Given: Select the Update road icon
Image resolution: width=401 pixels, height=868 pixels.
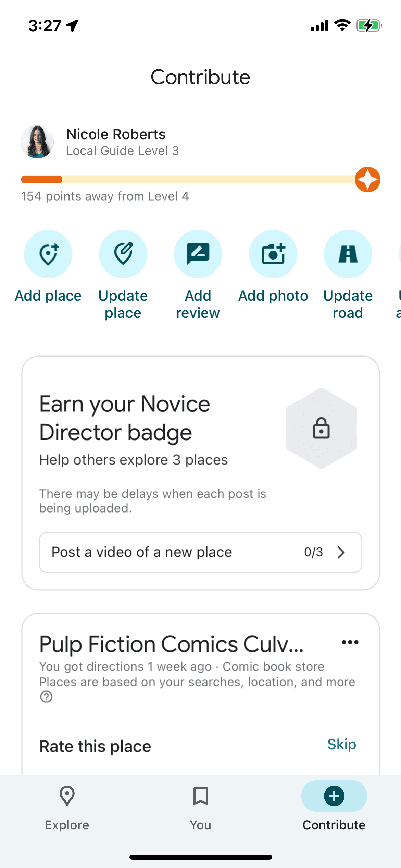Looking at the screenshot, I should click(x=348, y=254).
